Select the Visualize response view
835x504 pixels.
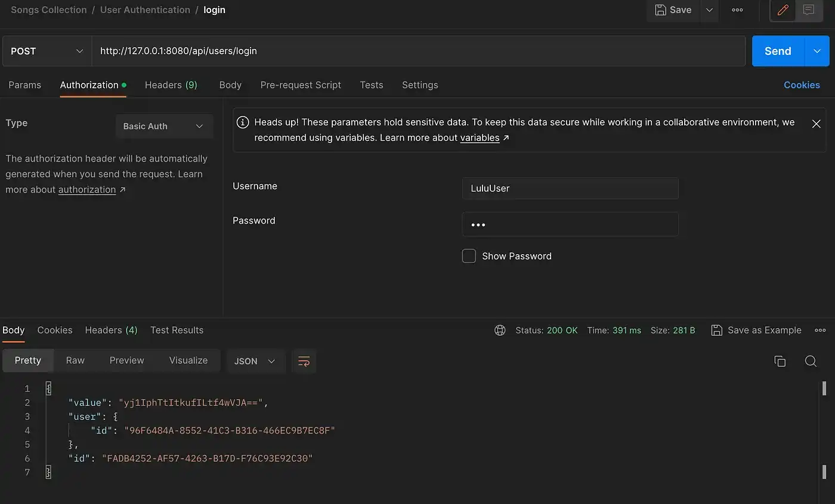click(188, 360)
